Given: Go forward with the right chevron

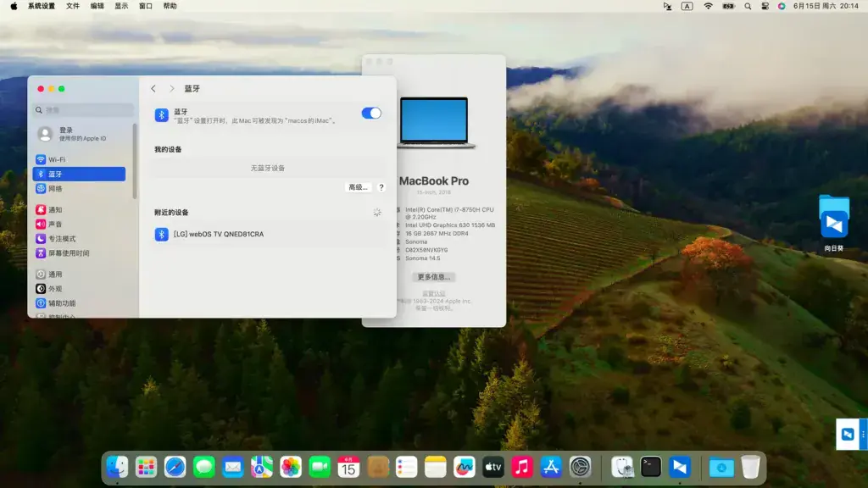Looking at the screenshot, I should pyautogui.click(x=171, y=88).
